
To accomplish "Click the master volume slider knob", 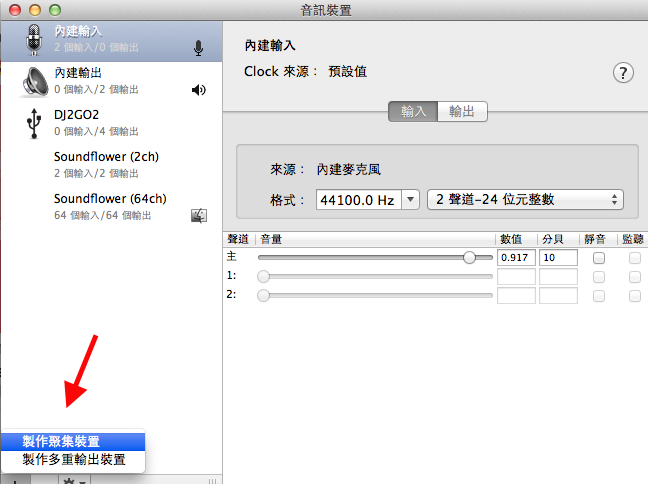I will [x=469, y=257].
